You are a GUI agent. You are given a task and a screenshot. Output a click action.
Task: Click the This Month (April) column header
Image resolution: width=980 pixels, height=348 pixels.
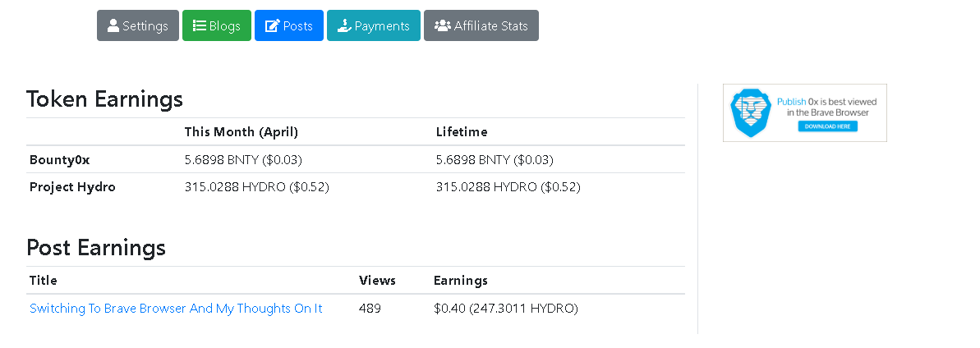242,132
